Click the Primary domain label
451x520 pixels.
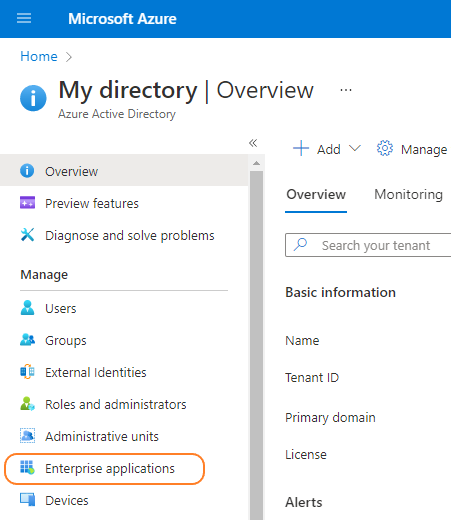pos(330,418)
